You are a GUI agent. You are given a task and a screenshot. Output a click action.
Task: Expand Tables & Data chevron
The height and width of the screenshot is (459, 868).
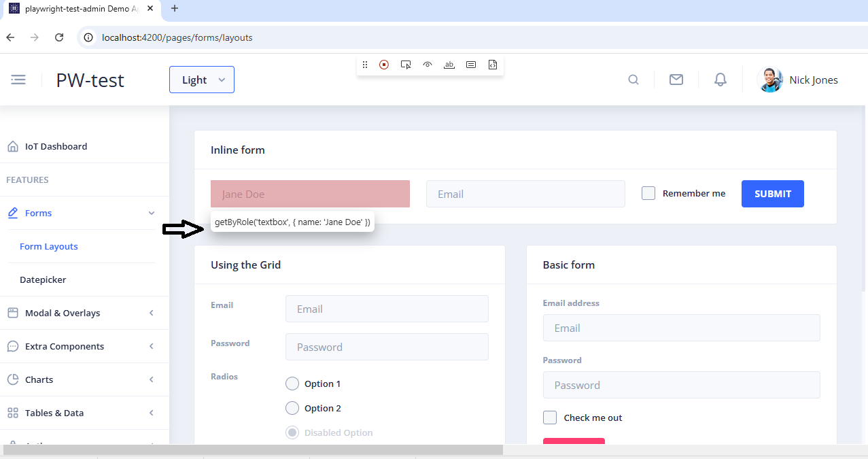pyautogui.click(x=152, y=413)
